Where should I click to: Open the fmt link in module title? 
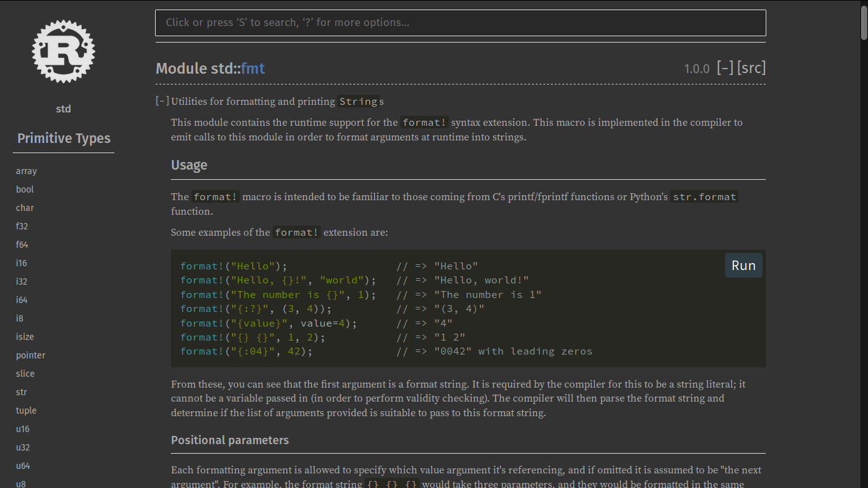click(253, 69)
